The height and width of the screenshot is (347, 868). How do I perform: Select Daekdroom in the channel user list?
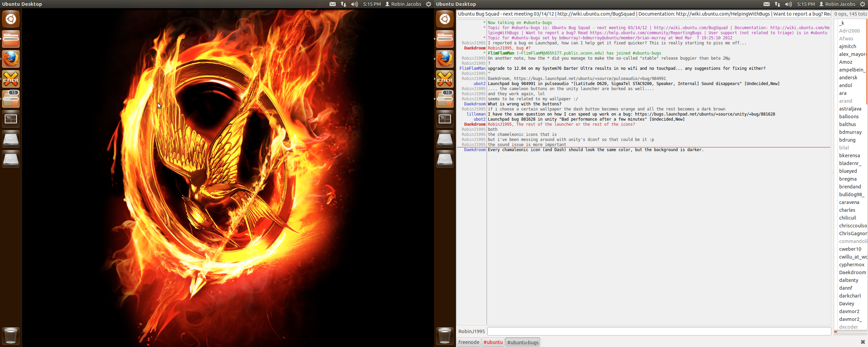(x=852, y=272)
